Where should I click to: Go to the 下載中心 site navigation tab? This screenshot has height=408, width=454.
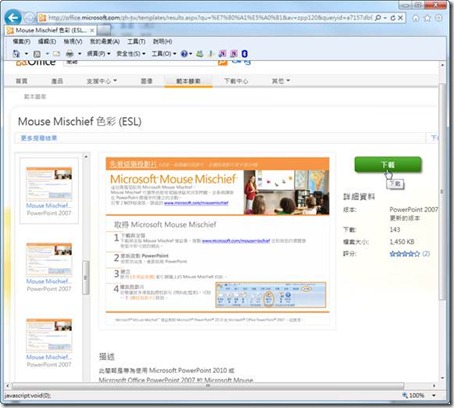(x=236, y=81)
